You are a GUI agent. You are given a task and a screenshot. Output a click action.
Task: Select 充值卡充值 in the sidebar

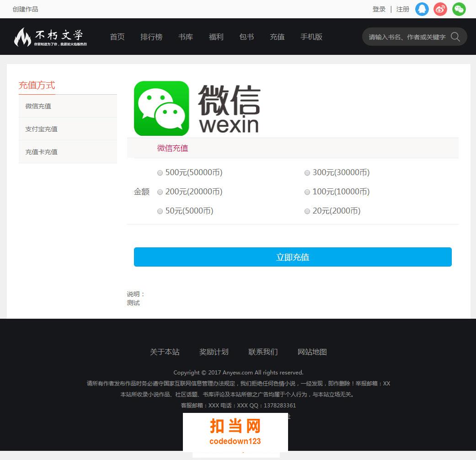coord(68,151)
